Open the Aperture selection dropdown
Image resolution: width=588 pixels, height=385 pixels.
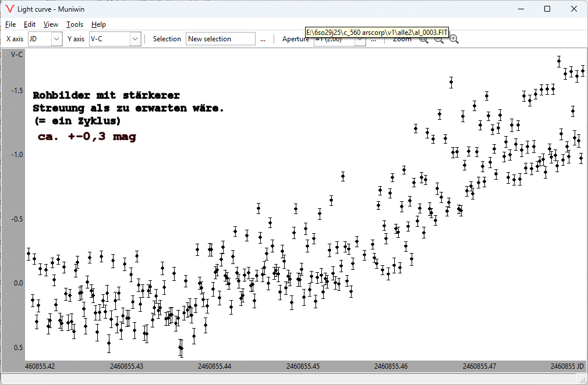[x=360, y=41]
